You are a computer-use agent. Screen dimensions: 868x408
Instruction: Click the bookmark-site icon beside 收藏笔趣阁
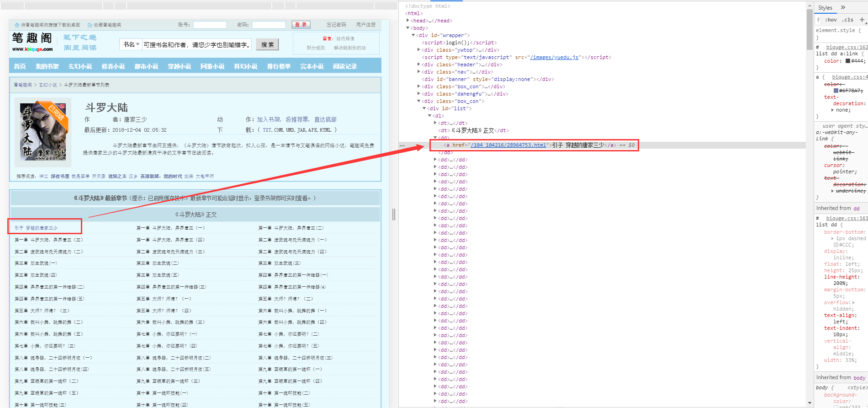90,25
